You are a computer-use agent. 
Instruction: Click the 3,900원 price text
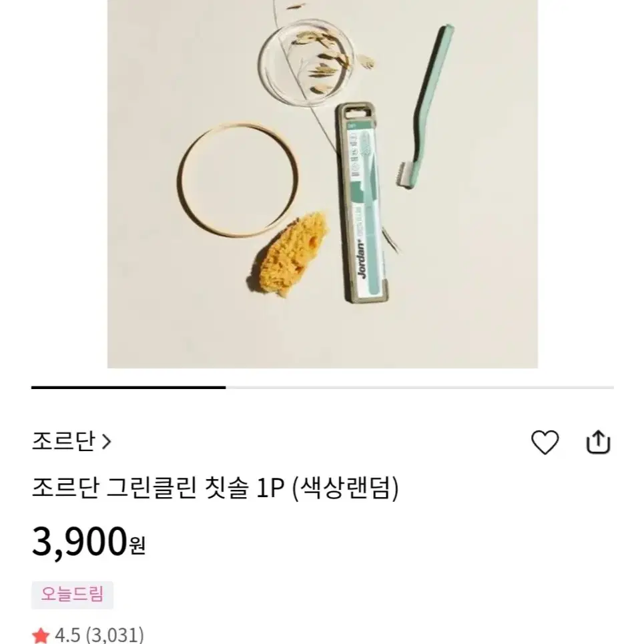[x=89, y=542]
